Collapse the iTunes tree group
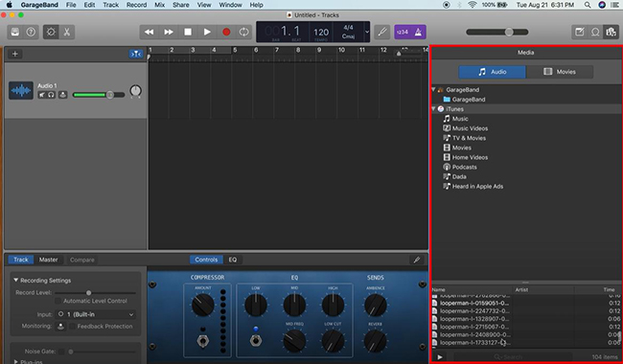The width and height of the screenshot is (623, 364). (x=433, y=109)
